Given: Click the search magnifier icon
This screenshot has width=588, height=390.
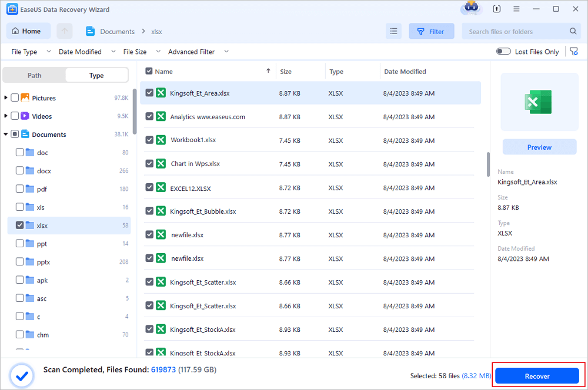Looking at the screenshot, I should pos(573,31).
